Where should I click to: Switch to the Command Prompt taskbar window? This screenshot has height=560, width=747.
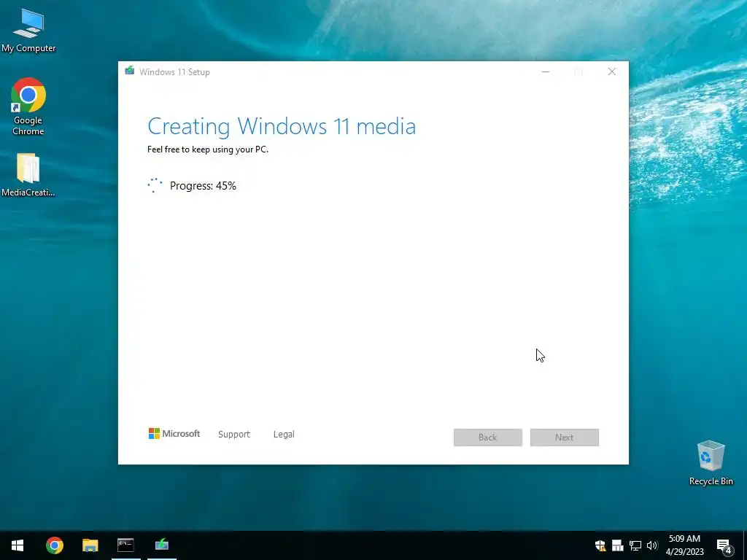click(125, 545)
